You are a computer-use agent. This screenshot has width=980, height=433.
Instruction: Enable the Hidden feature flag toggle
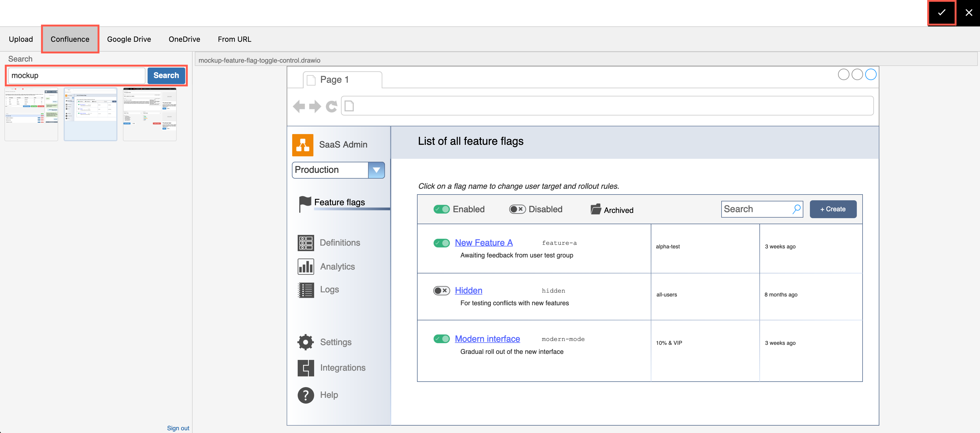(x=441, y=290)
